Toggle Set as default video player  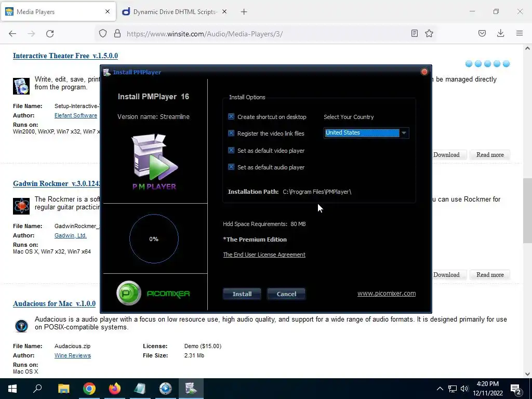click(x=231, y=150)
